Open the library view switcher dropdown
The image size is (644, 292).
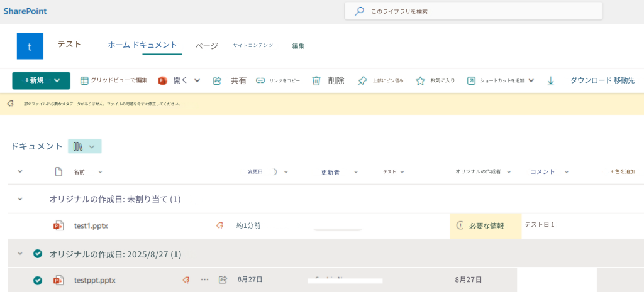click(x=85, y=146)
